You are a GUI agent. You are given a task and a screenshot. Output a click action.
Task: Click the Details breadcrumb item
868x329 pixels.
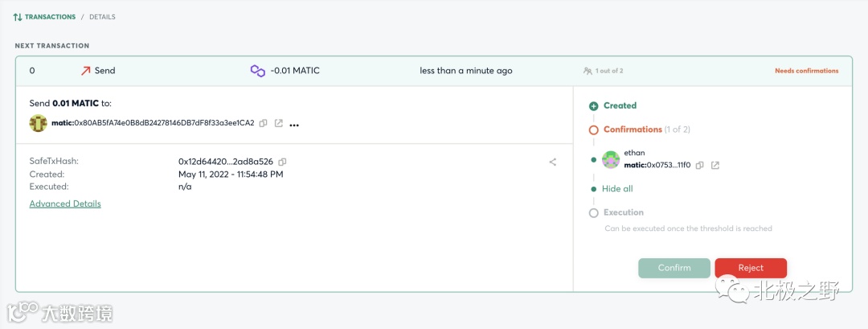click(x=102, y=17)
